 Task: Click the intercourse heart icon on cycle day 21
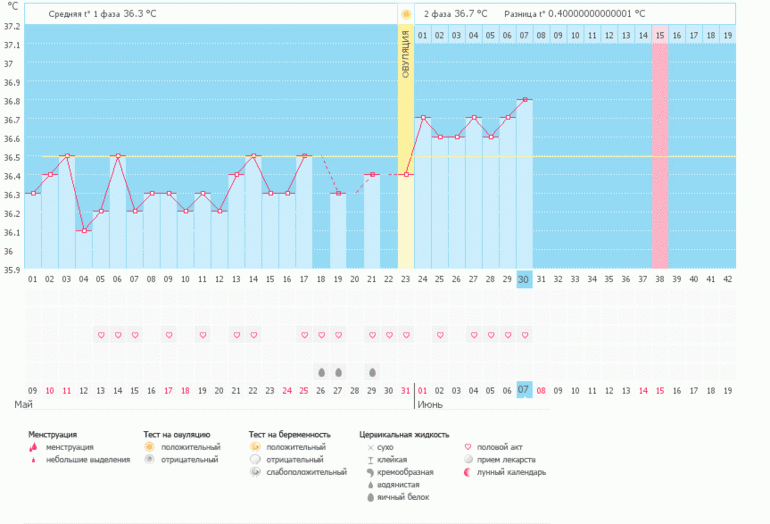[372, 335]
